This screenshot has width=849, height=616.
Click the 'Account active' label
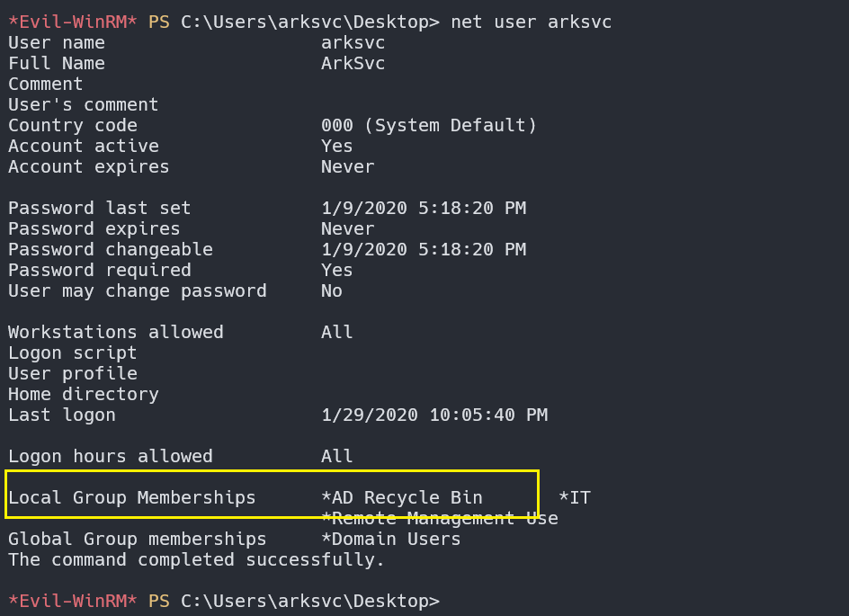point(84,147)
